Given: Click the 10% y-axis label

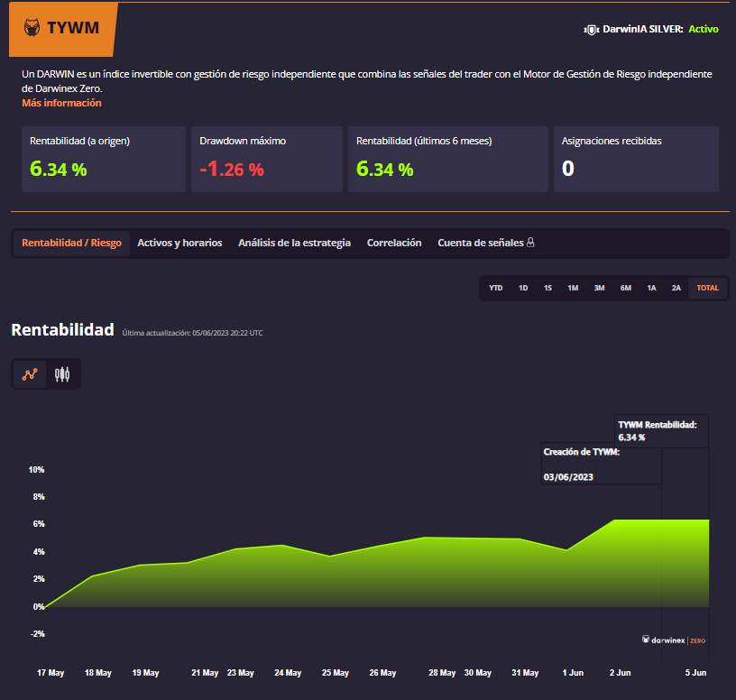Looking at the screenshot, I should point(37,470).
